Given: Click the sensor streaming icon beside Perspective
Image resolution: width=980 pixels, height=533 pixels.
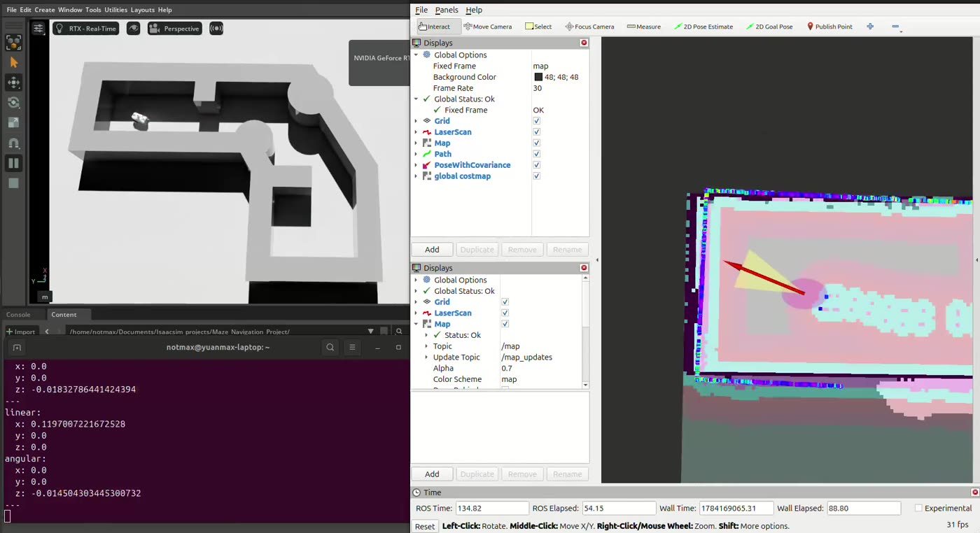Looking at the screenshot, I should tap(216, 29).
